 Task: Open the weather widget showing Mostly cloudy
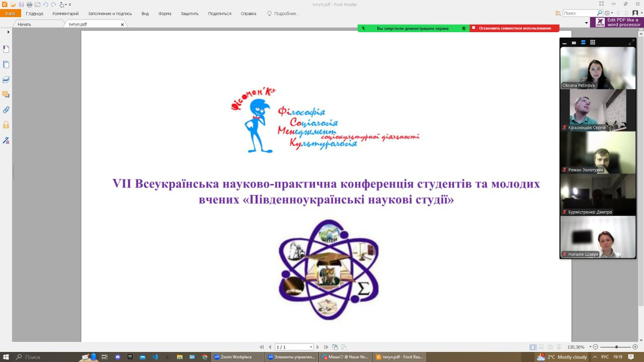(x=562, y=357)
